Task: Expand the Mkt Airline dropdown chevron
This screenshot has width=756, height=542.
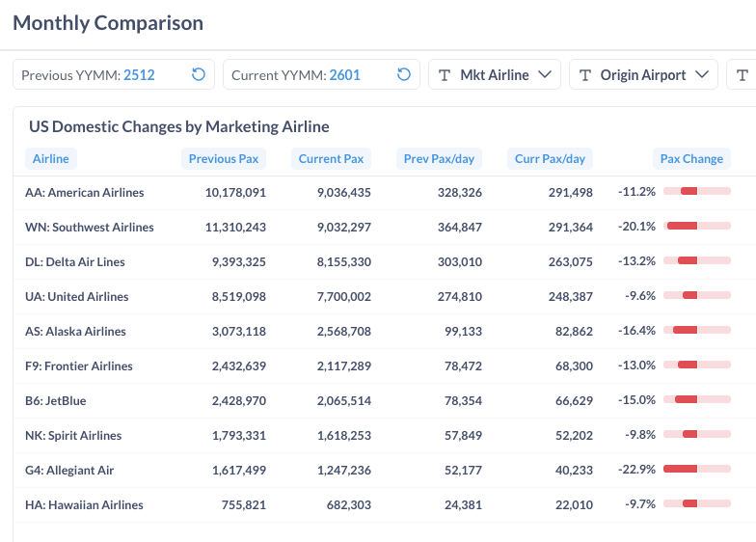Action: click(545, 74)
